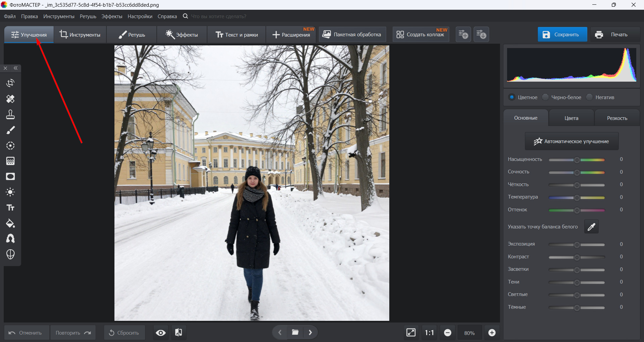This screenshot has width=644, height=342.
Task: Select the crop and rotate tool icon
Action: pyautogui.click(x=10, y=83)
